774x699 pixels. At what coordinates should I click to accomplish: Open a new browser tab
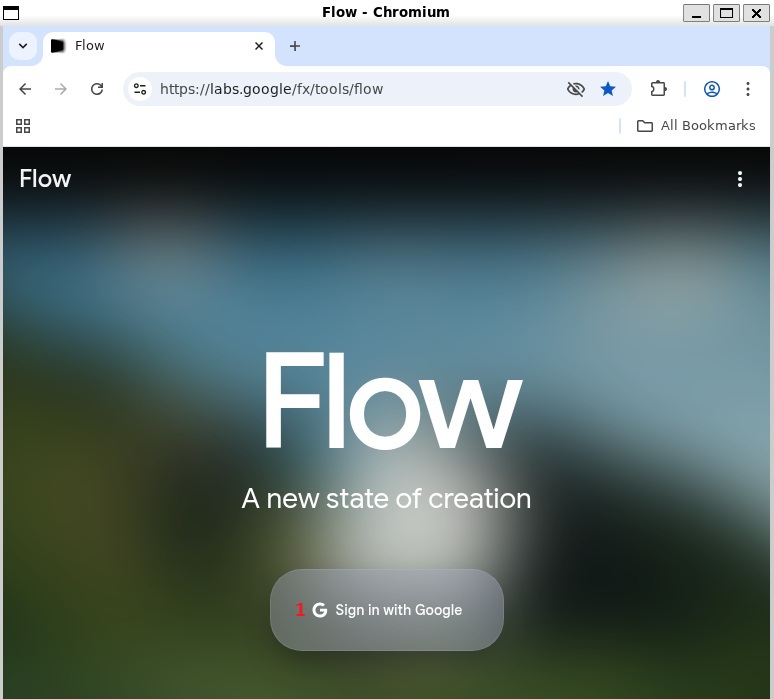pyautogui.click(x=295, y=46)
